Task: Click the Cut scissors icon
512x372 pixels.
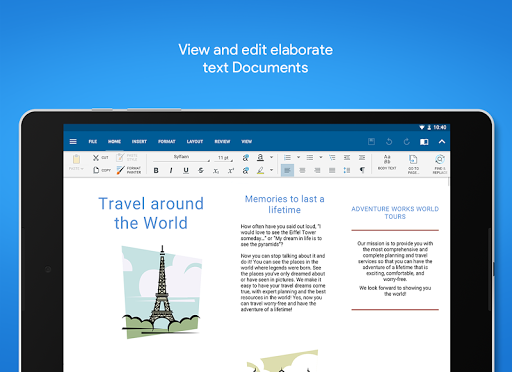Action: 96,158
